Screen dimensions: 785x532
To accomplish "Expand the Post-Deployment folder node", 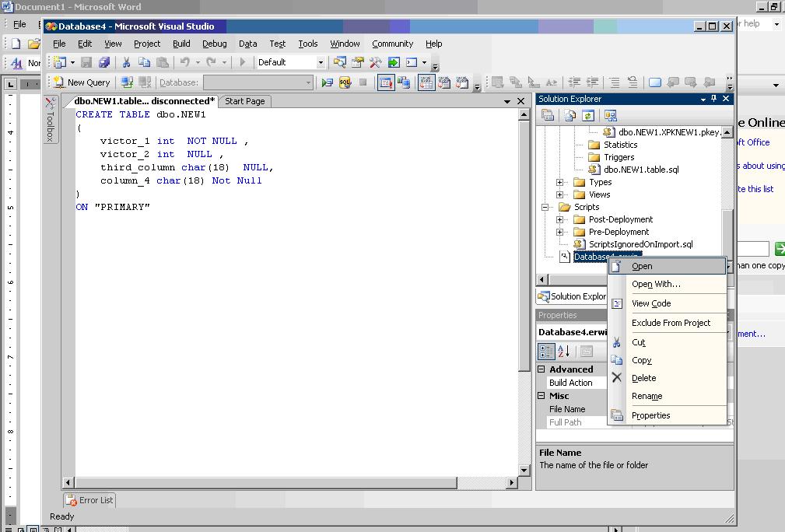I will (x=559, y=219).
